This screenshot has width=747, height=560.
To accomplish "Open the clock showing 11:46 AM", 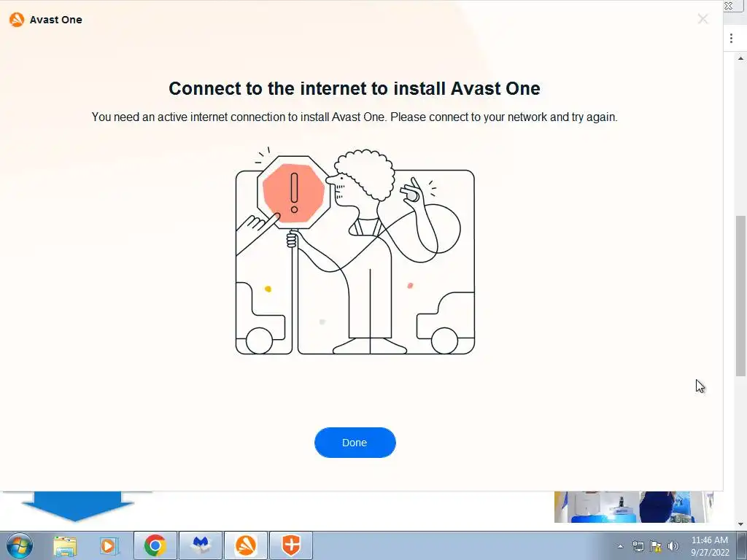I will click(x=709, y=546).
